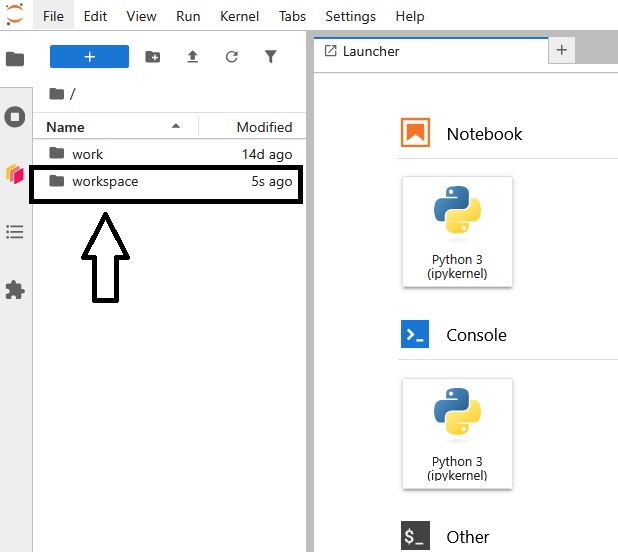Open the work folder

click(x=87, y=154)
